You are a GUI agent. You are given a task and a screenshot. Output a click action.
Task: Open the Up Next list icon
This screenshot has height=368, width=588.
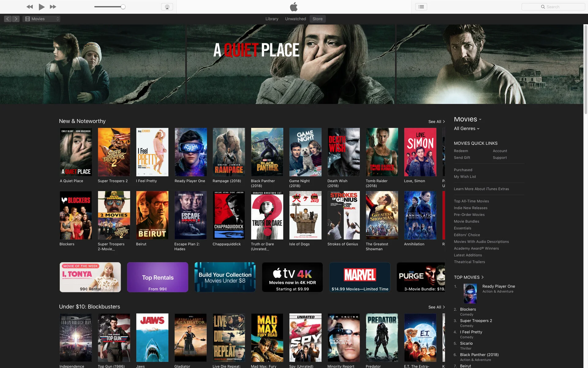[x=421, y=7]
